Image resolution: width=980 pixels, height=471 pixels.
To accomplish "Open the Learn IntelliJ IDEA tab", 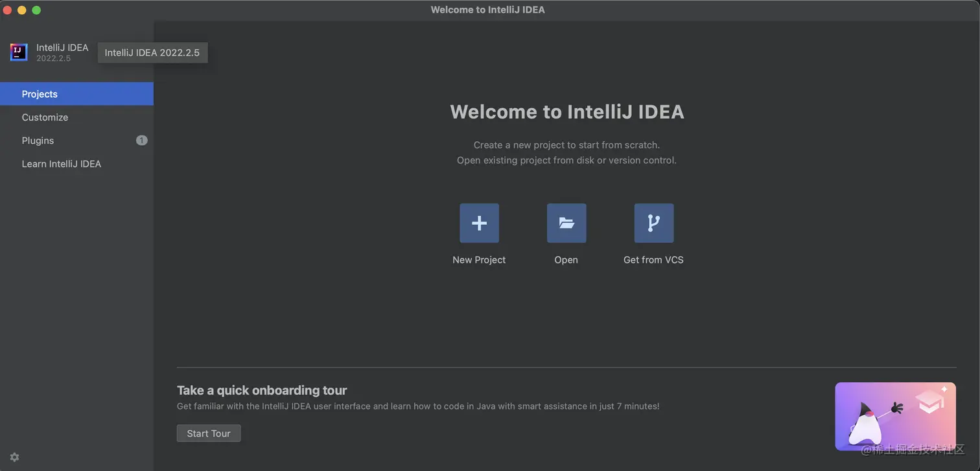I will click(x=76, y=164).
